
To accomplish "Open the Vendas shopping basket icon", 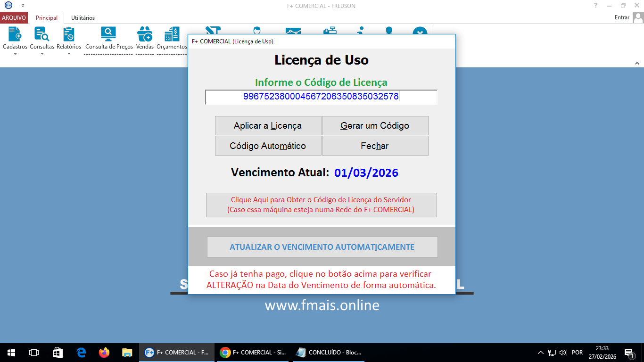I will point(145,34).
